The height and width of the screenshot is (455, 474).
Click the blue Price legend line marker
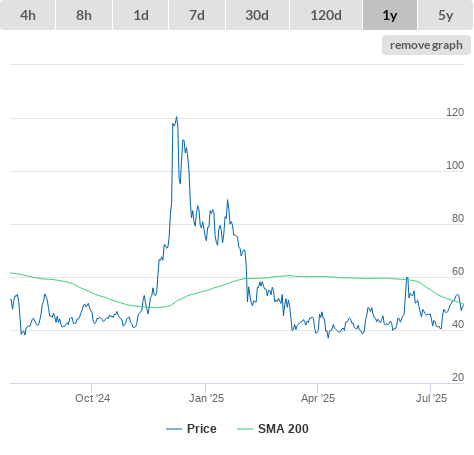click(x=174, y=429)
